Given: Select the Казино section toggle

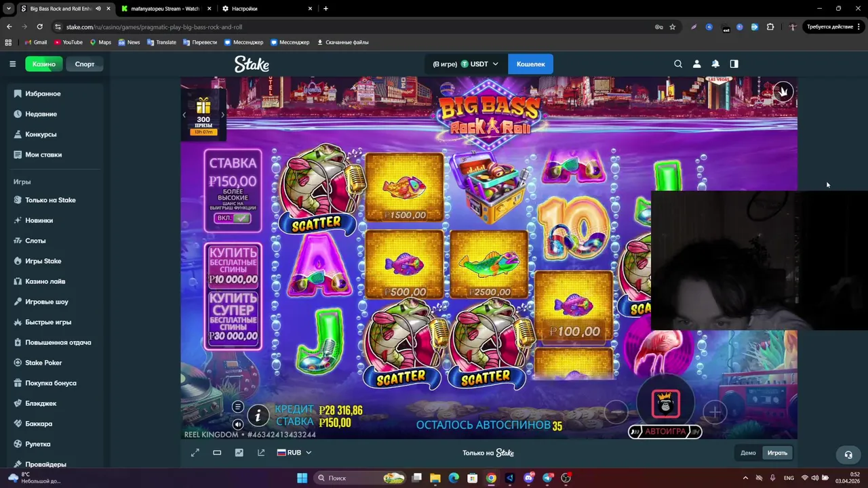Looking at the screenshot, I should coord(44,64).
